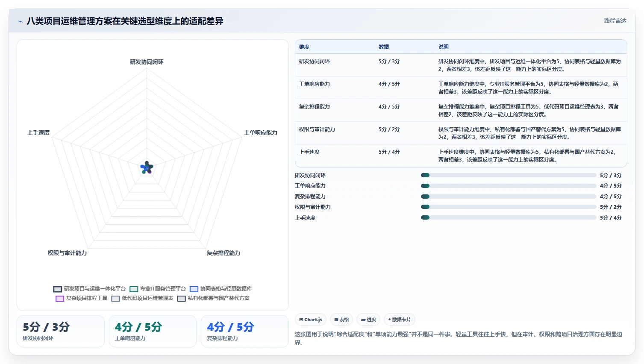Click the title 八类项目运维管理方案在关键选型维度上的适配差异
Image resolution: width=644 pixels, height=364 pixels.
[125, 21]
